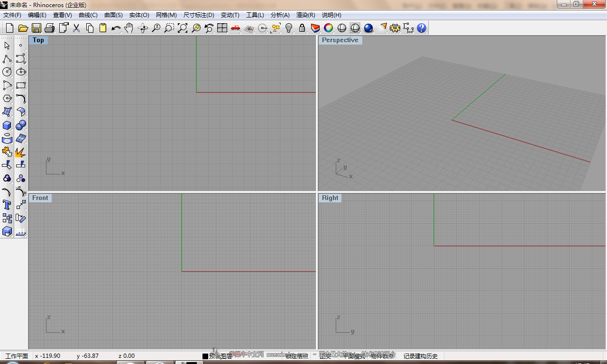Open the 尺寸标注(D) menu
607x364 pixels.
pyautogui.click(x=199, y=15)
